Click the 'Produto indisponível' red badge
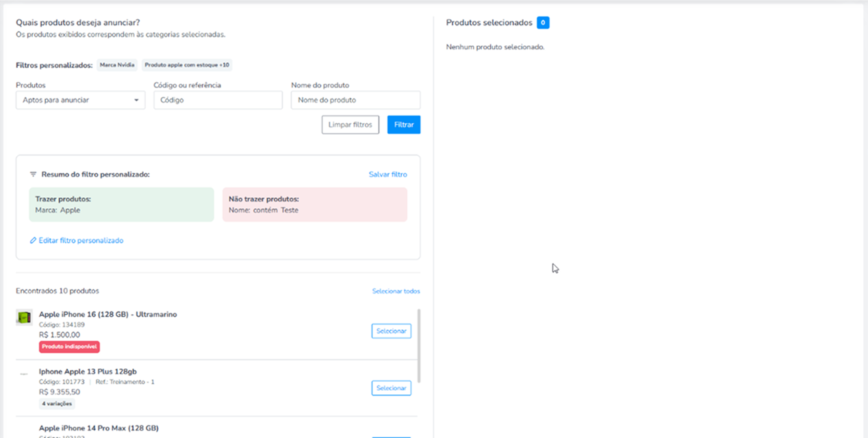 [x=70, y=347]
